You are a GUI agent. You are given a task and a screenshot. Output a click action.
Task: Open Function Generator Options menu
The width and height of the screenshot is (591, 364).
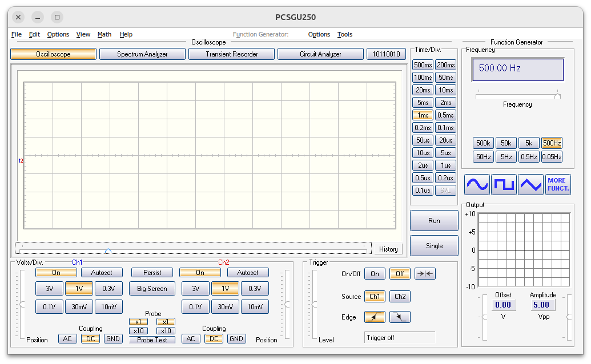[319, 34]
